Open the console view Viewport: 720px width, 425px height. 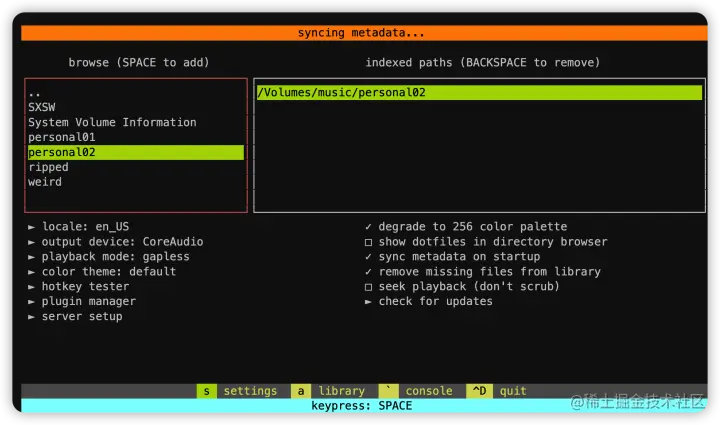pyautogui.click(x=429, y=391)
